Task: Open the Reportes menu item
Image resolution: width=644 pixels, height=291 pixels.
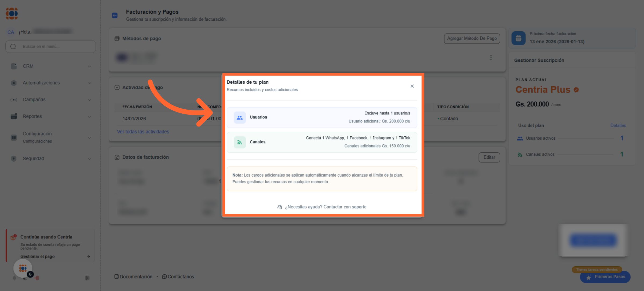Action: (32, 116)
